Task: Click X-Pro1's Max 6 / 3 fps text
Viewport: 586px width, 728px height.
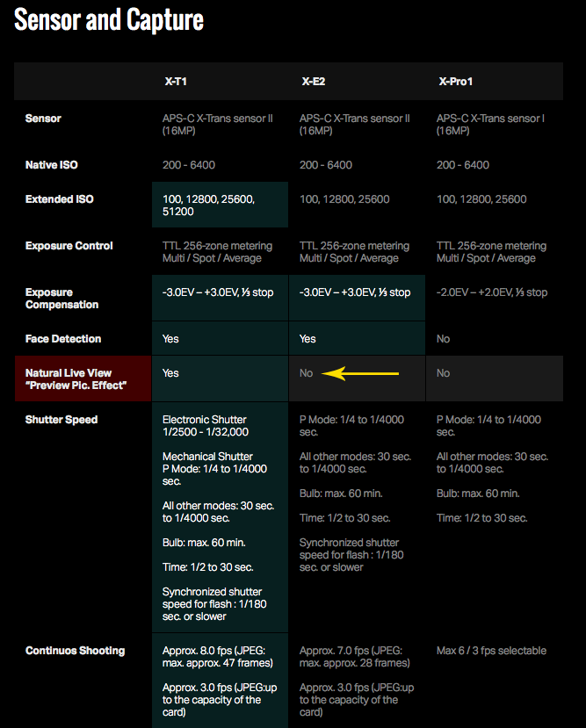Action: (491, 651)
